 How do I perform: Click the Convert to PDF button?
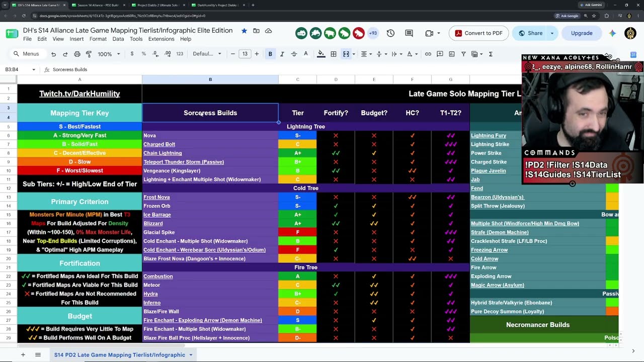click(478, 33)
